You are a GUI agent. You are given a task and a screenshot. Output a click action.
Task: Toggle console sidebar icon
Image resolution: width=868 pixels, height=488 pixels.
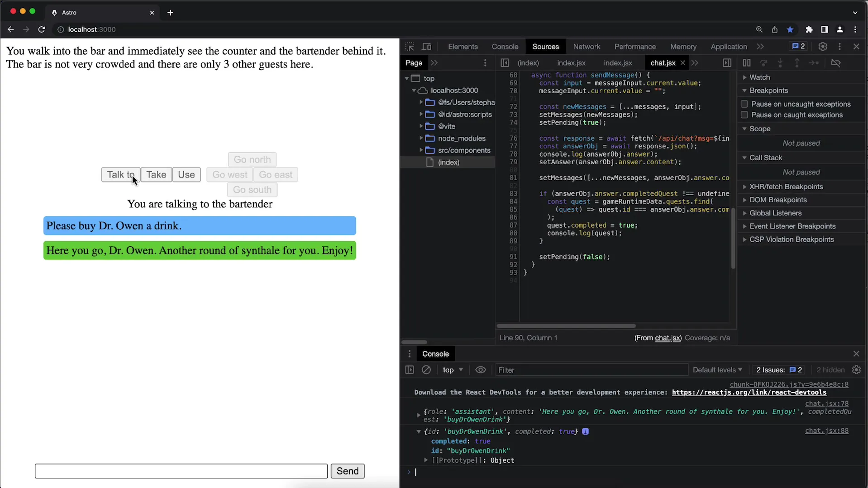pos(410,370)
